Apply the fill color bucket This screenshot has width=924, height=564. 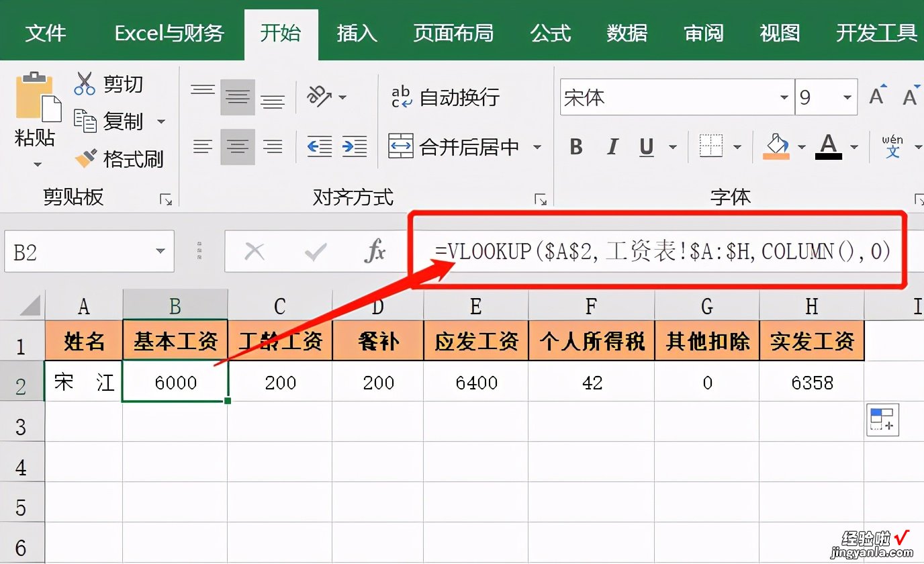[x=777, y=146]
